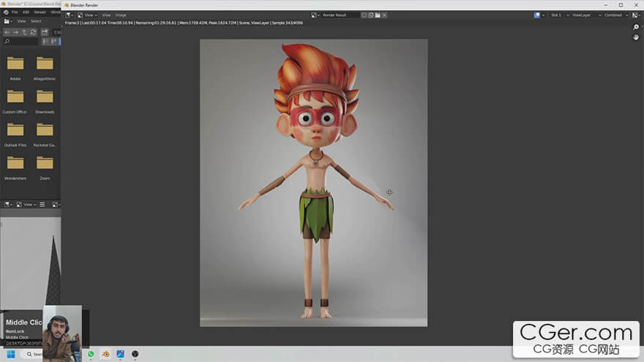Click the zoom magnifier gizmo
Viewport: 644px width, 362px height.
pyautogui.click(x=636, y=27)
